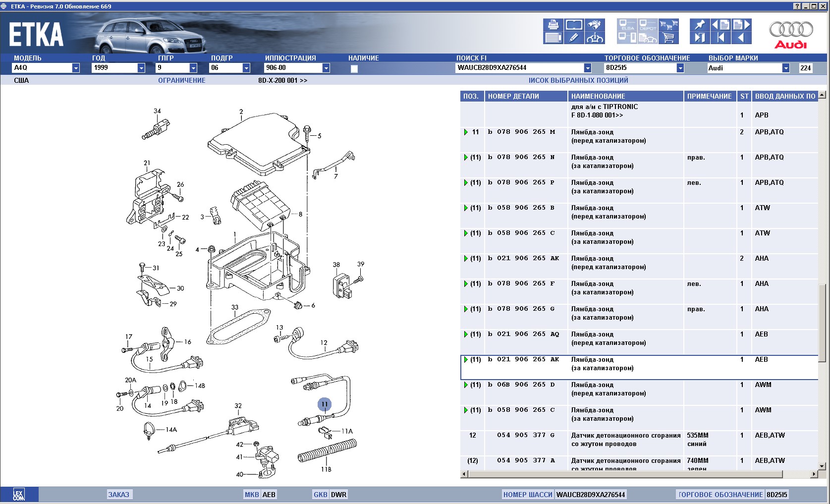
Task: Go to the previous illustration page
Action: 720,25
